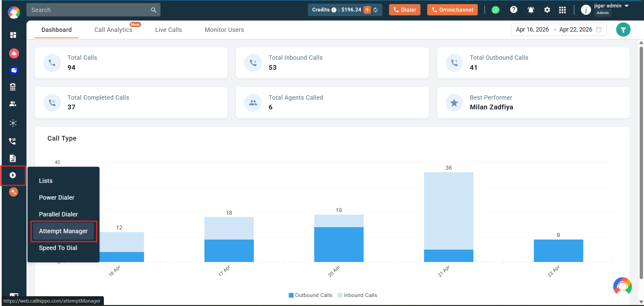The image size is (644, 306).
Task: Open the Total Calls card
Action: (x=131, y=63)
